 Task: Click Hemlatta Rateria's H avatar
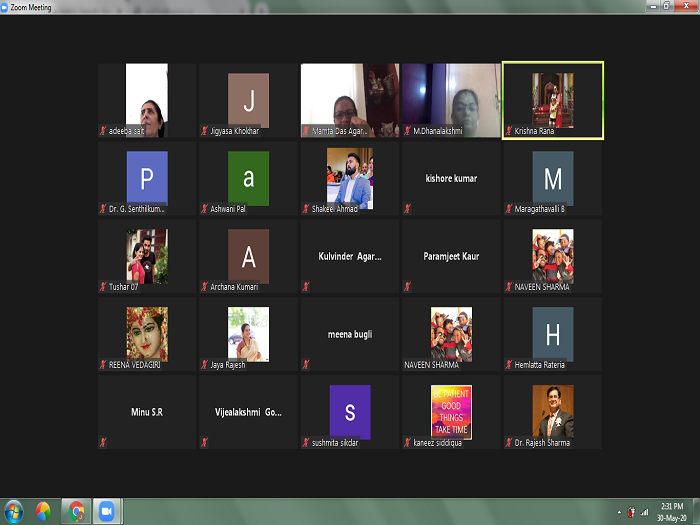pos(553,334)
